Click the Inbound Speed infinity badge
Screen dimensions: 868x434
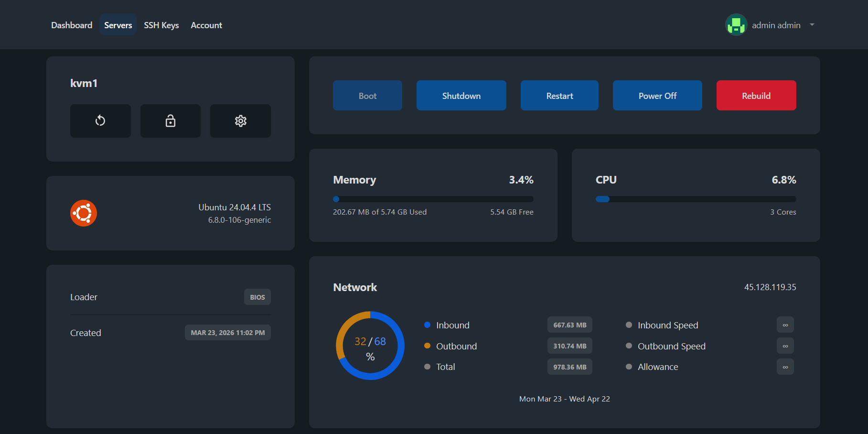[x=785, y=325]
